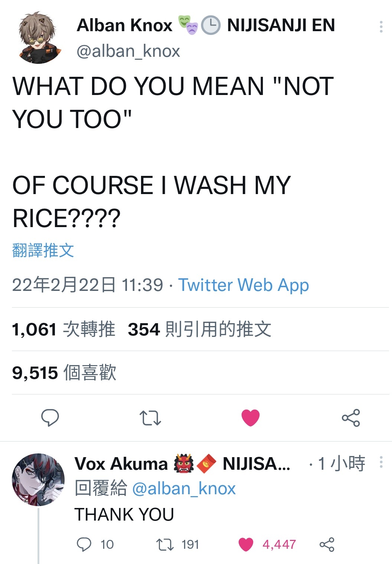392x564 pixels.
Task: Open the Twitter Web App source link
Action: 244,285
